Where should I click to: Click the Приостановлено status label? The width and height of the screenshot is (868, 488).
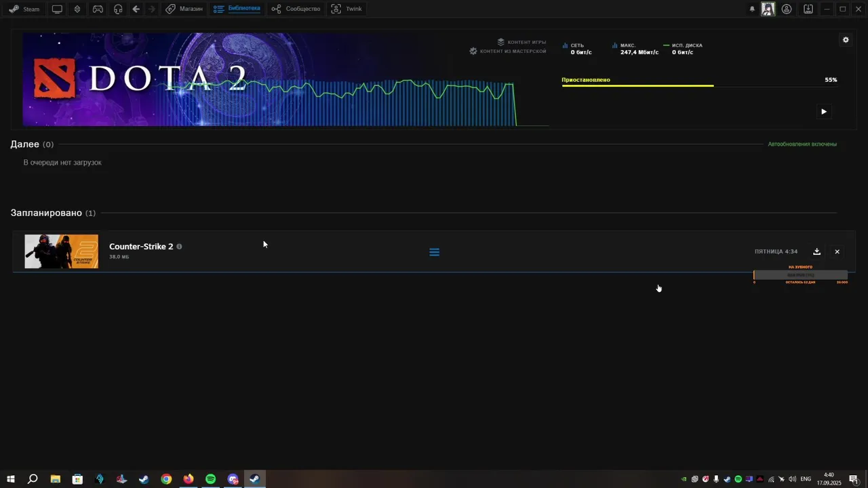pos(586,80)
